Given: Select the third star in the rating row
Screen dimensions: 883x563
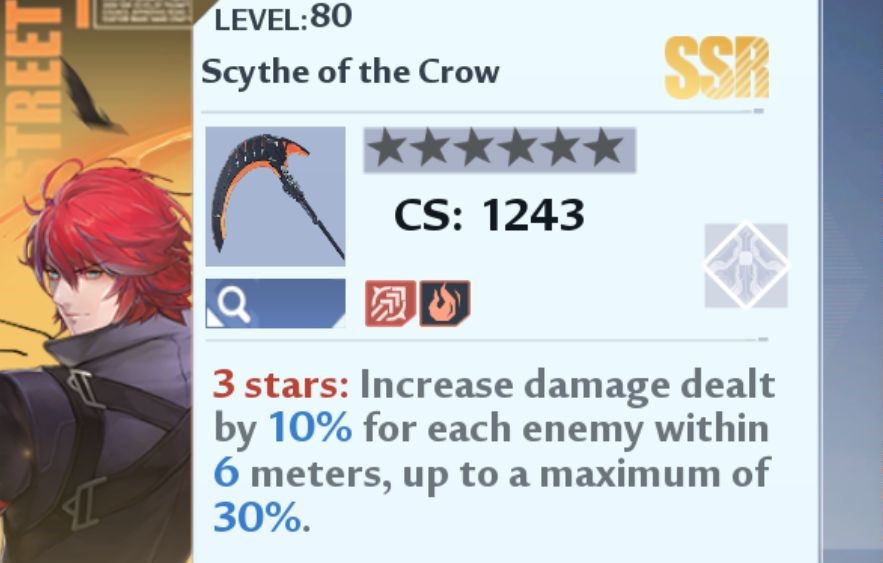Looking at the screenshot, I should tap(475, 148).
